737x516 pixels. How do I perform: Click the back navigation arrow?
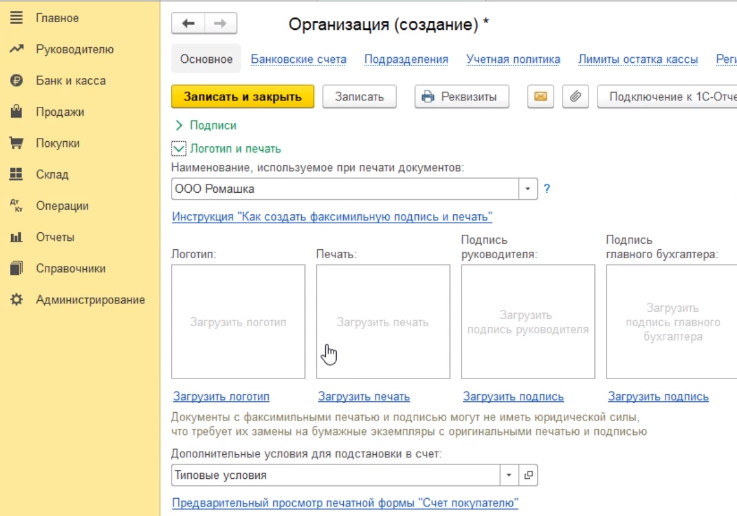(x=188, y=23)
